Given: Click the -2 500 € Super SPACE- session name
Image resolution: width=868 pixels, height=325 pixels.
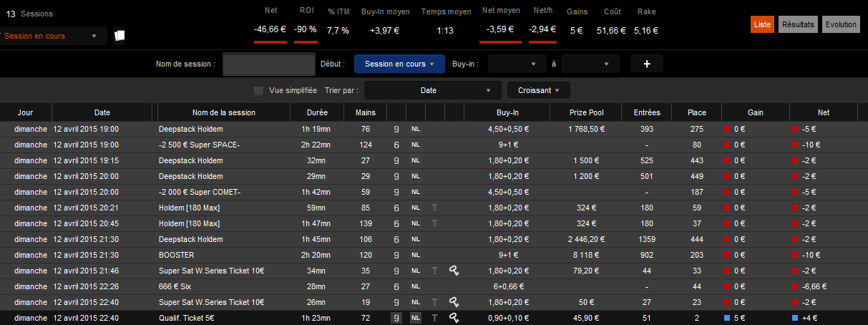Looking at the screenshot, I should [x=199, y=145].
